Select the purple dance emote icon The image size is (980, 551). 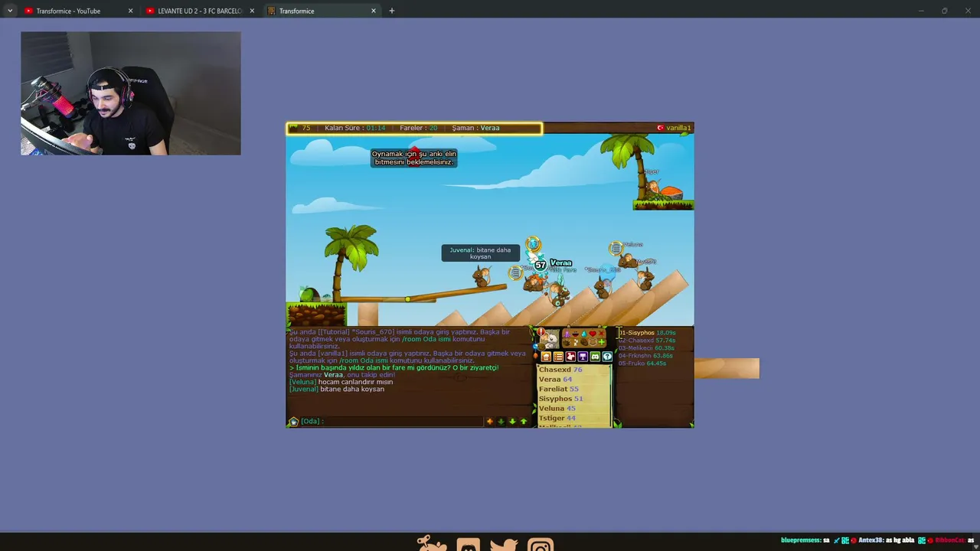coord(567,334)
